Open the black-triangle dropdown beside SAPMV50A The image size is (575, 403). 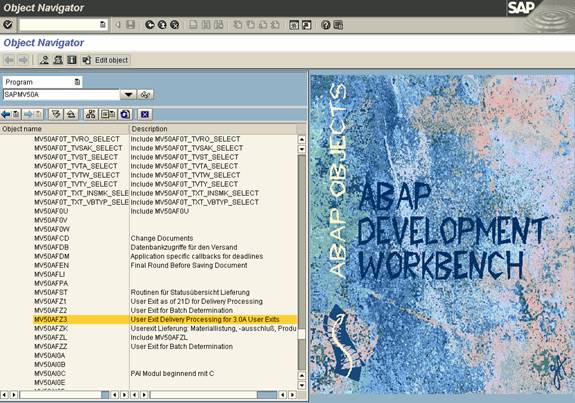click(x=128, y=95)
